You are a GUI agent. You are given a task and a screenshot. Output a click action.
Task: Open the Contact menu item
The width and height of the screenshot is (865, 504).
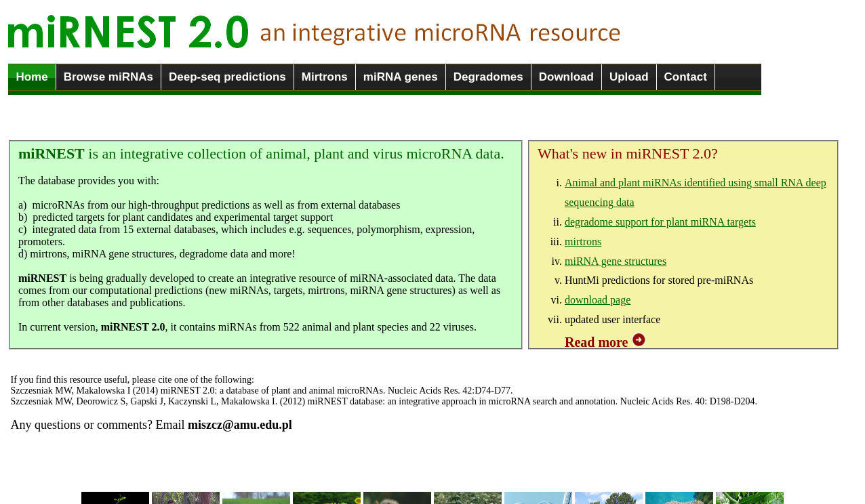point(685,77)
